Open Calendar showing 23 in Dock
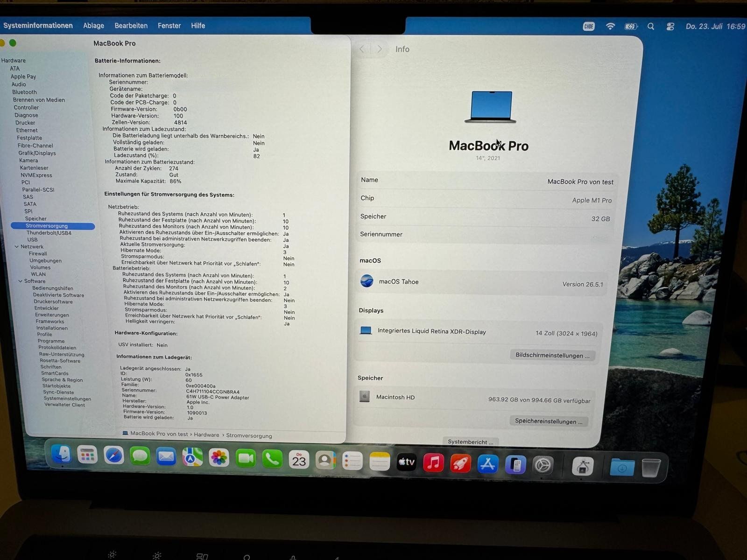Screen dimensions: 747x560 pyautogui.click(x=299, y=460)
